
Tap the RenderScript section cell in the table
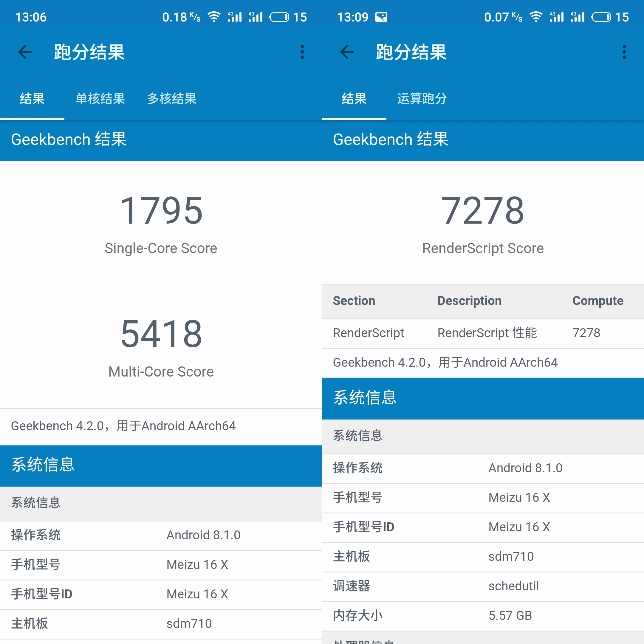[x=368, y=333]
